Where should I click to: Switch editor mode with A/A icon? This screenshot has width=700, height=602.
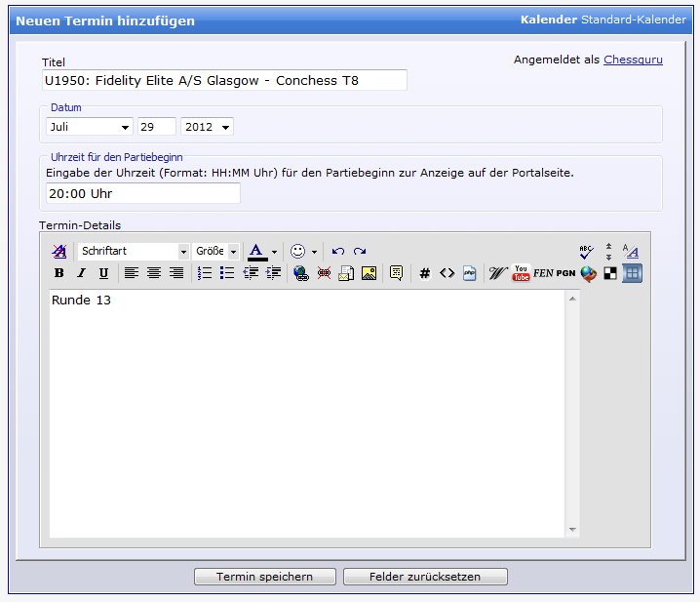pyautogui.click(x=631, y=252)
